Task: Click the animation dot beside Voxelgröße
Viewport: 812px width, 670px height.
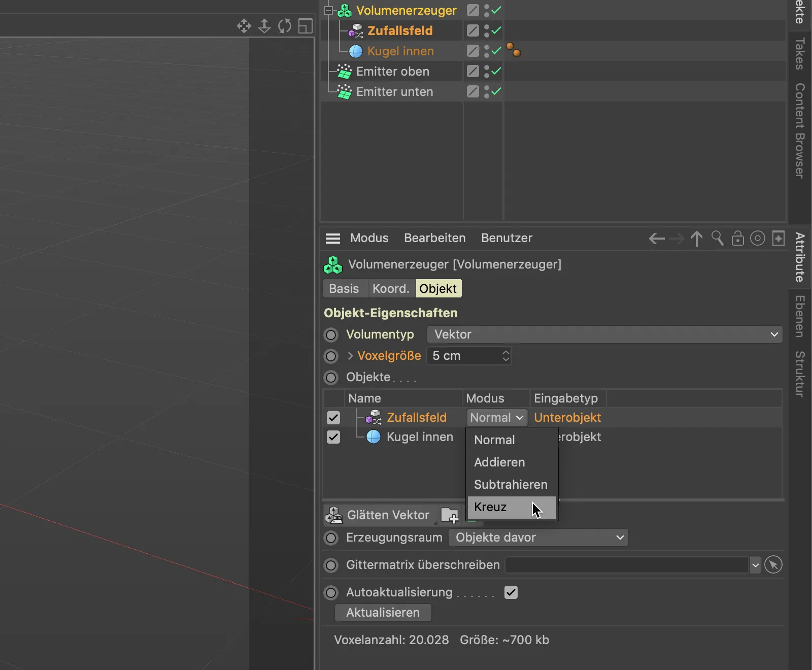Action: click(x=331, y=356)
